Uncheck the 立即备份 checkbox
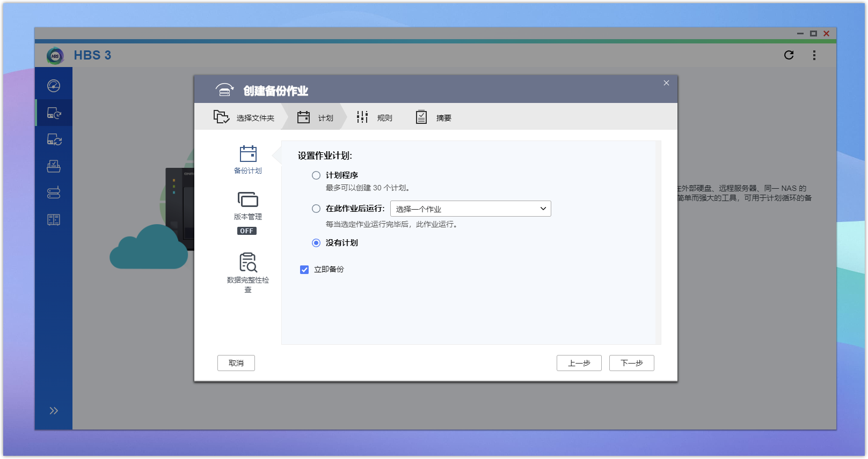Image resolution: width=868 pixels, height=459 pixels. tap(304, 270)
